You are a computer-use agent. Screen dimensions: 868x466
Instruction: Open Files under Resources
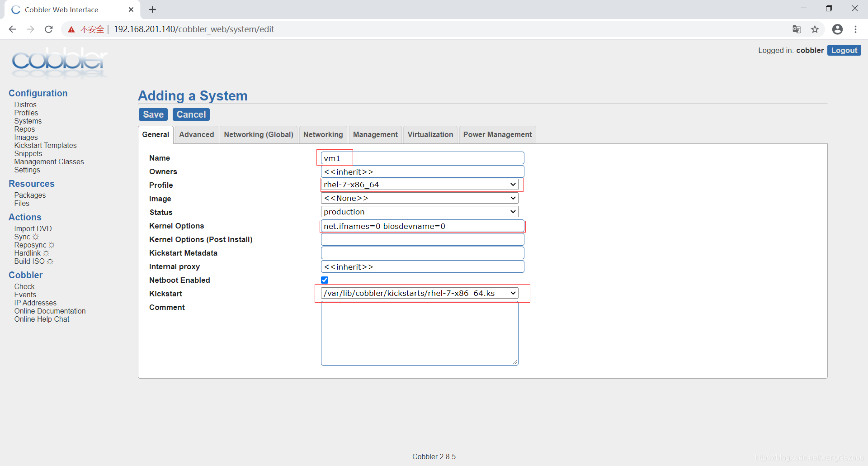tap(22, 204)
